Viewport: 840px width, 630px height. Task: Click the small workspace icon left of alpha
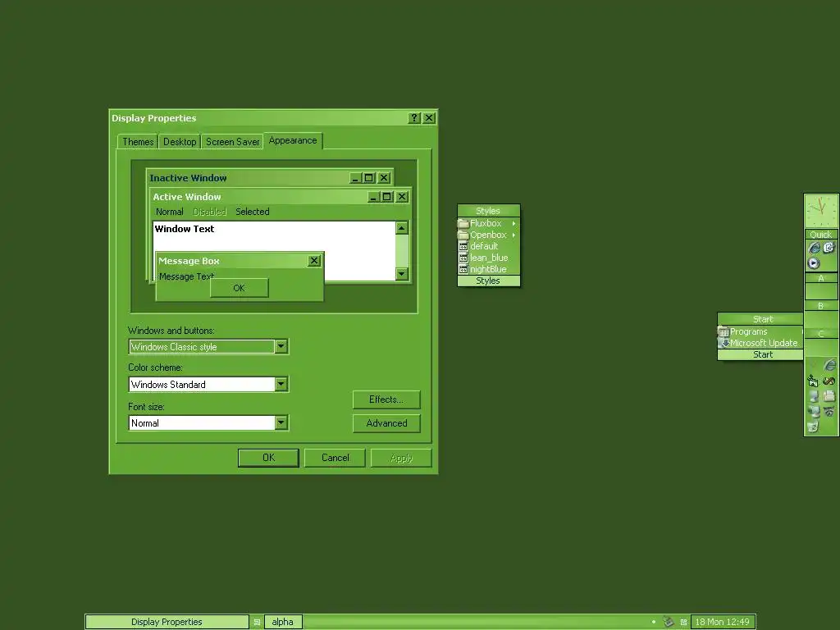pyautogui.click(x=257, y=622)
